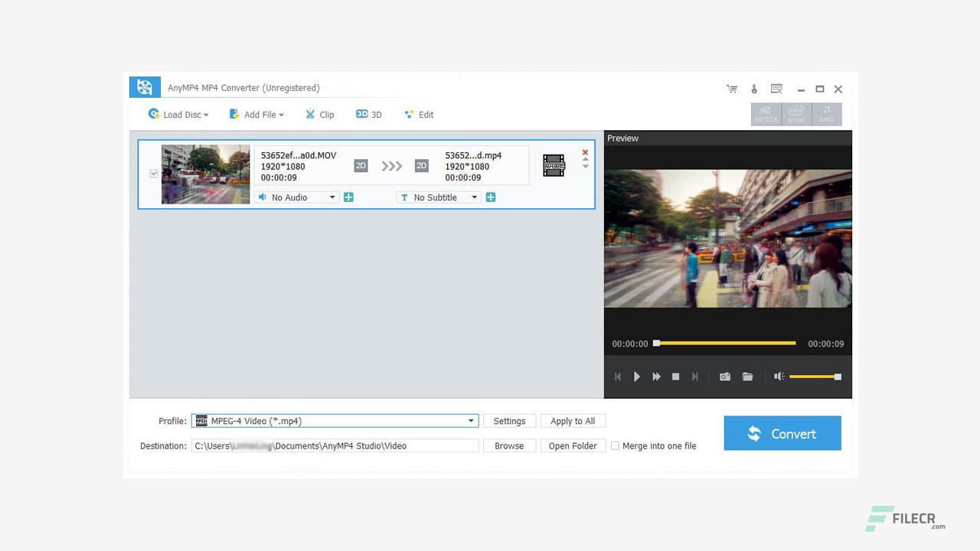Screen dimensions: 980x551
Task: Open the Load Disc dropdown
Action: pyautogui.click(x=178, y=114)
